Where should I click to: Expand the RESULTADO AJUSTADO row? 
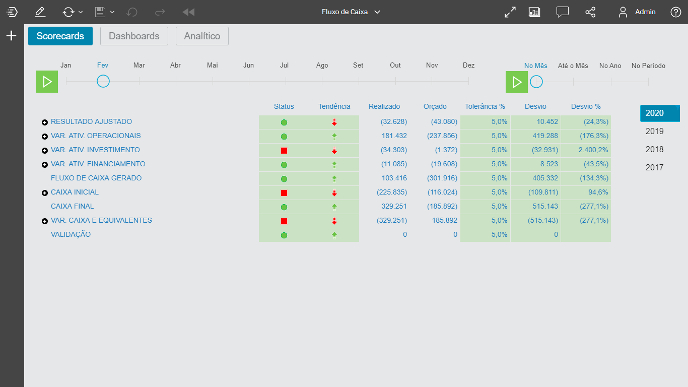[45, 122]
